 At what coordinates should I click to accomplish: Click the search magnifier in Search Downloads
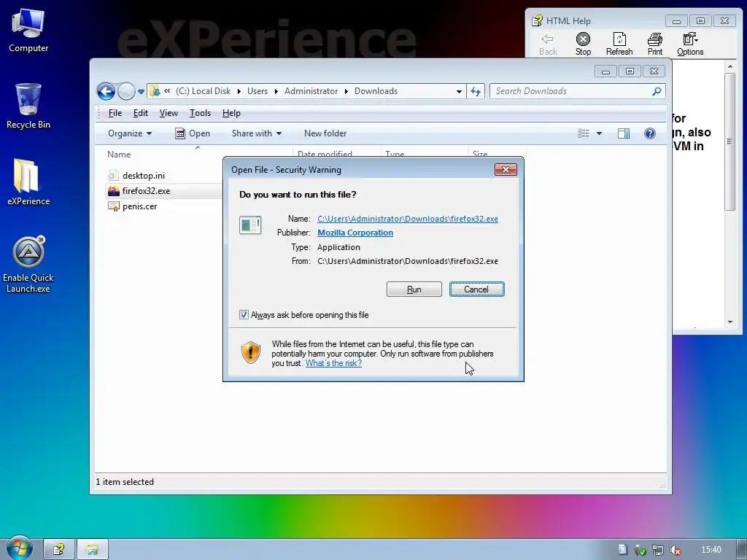(x=657, y=91)
